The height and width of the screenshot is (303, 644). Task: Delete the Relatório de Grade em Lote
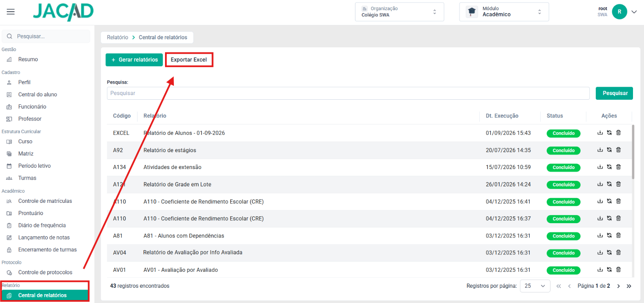(618, 184)
